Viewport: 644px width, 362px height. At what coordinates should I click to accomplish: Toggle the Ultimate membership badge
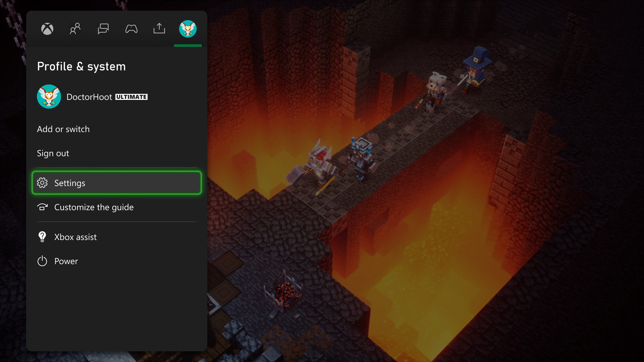click(x=130, y=96)
